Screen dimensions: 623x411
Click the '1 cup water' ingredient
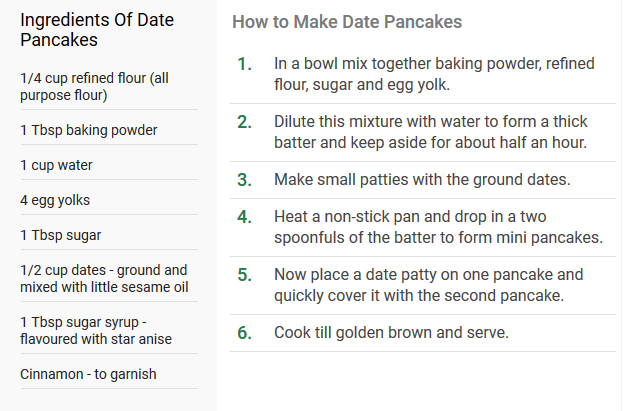click(x=56, y=165)
